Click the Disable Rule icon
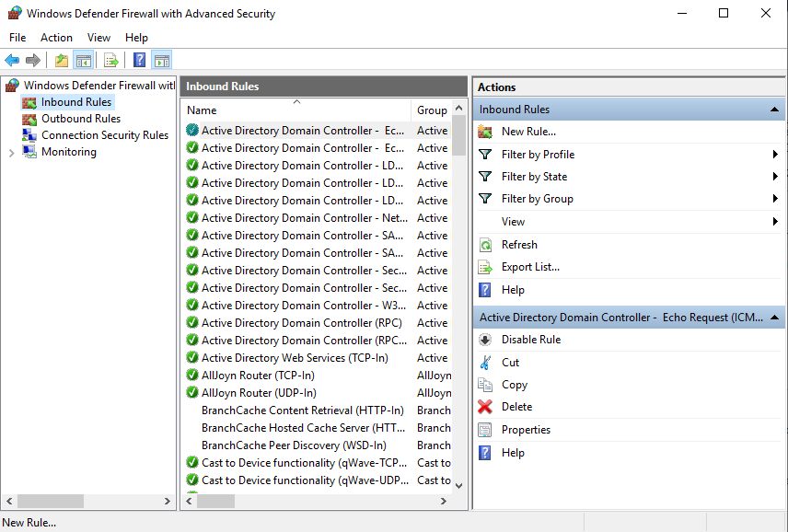Screen dimensions: 788x532 [485, 340]
